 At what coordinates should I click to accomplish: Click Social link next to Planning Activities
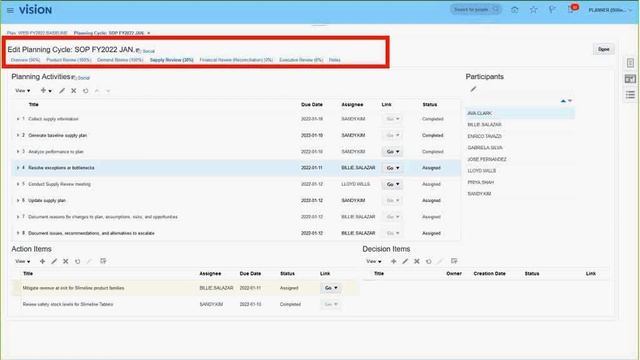(83, 78)
